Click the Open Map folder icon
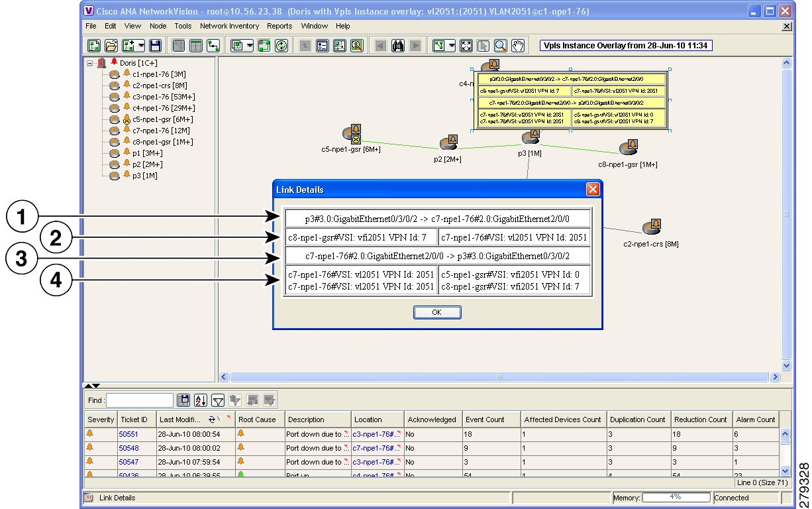812x509 pixels. [111, 46]
